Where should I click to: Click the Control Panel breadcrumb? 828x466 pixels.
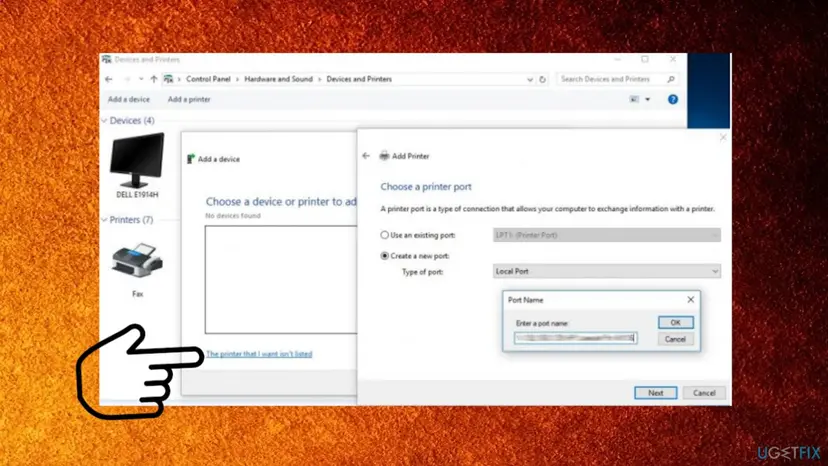pyautogui.click(x=208, y=79)
